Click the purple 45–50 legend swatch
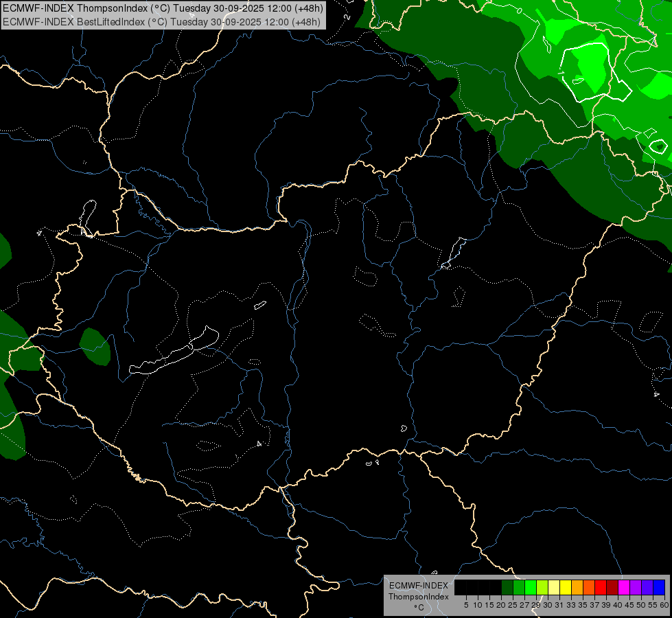672x618 pixels. 636,587
